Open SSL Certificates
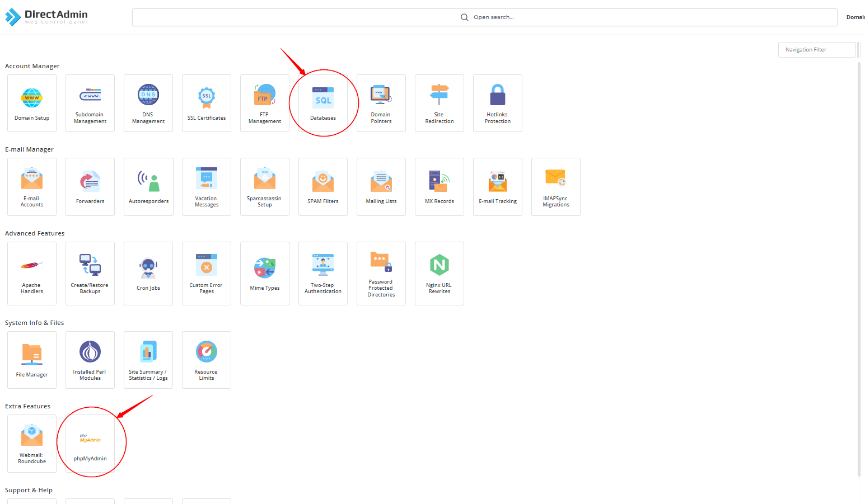The width and height of the screenshot is (865, 504). (x=207, y=103)
